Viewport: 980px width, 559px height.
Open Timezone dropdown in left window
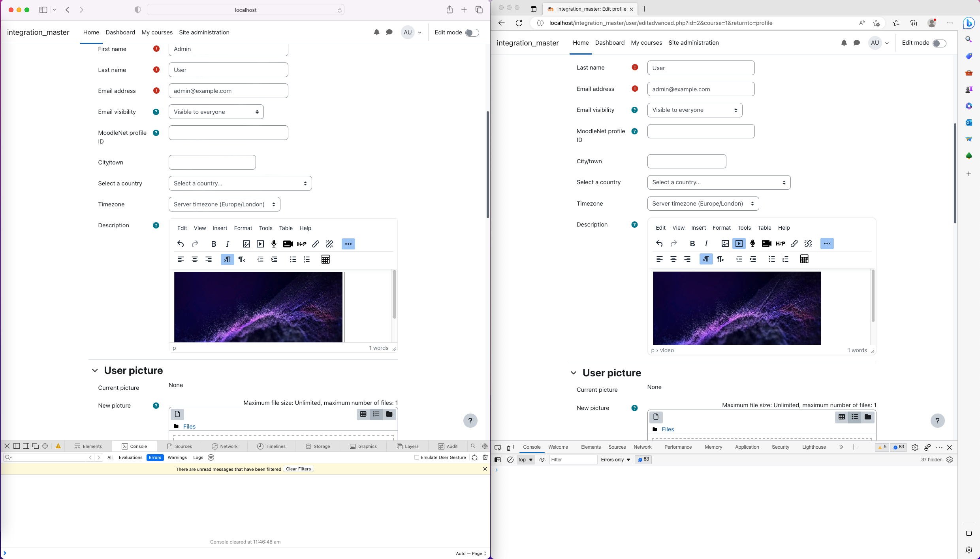224,204
